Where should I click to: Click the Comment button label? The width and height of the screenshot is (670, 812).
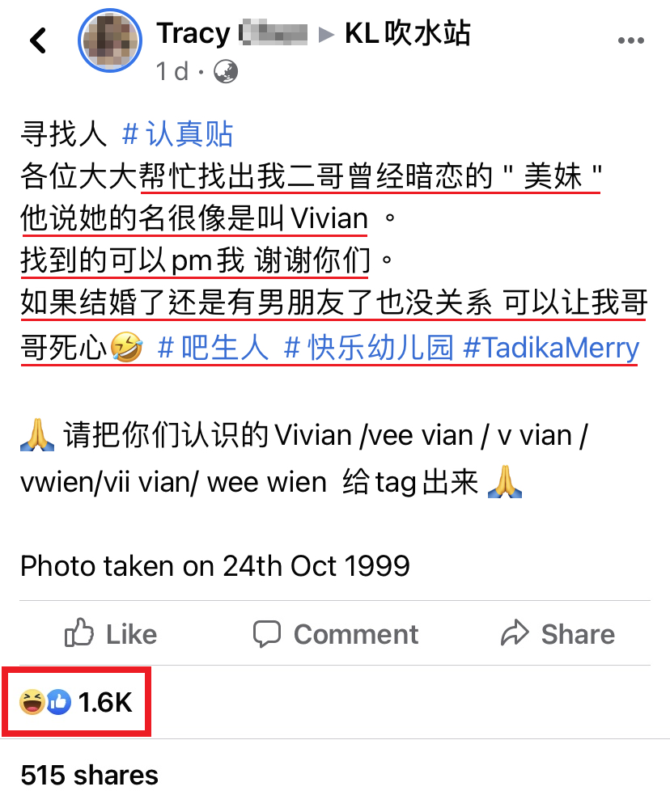[356, 634]
